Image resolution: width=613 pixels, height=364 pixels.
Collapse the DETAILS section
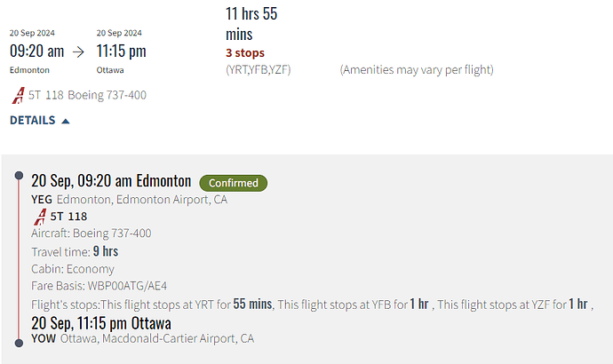click(x=33, y=120)
